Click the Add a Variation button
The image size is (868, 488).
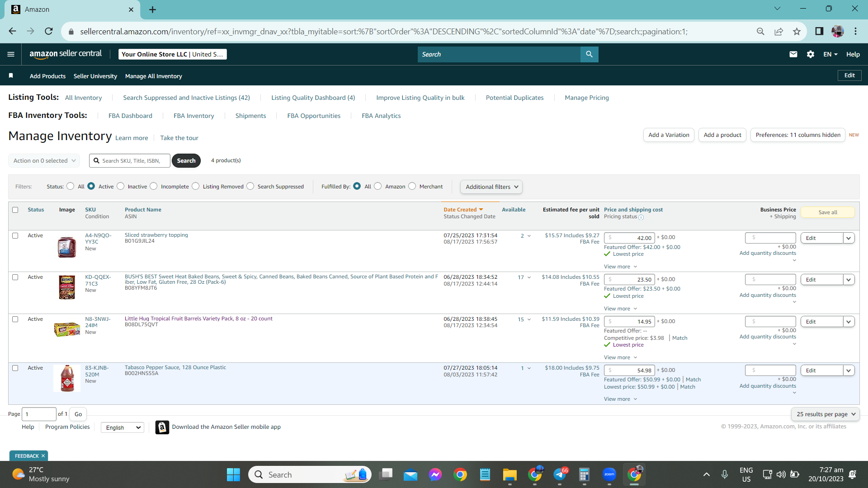coord(669,135)
